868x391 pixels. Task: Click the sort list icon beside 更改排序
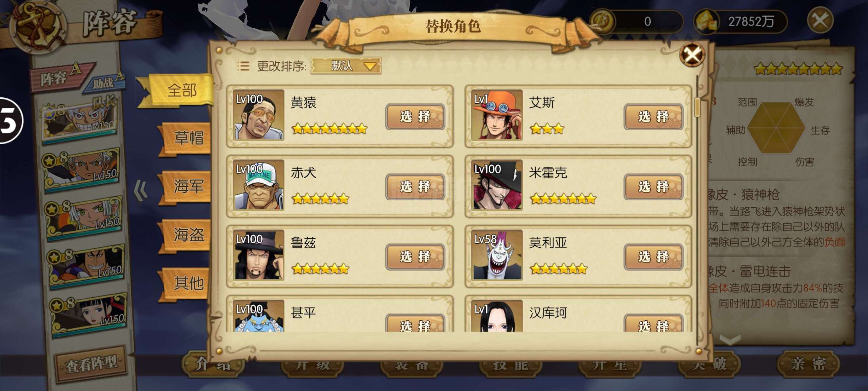tap(243, 66)
